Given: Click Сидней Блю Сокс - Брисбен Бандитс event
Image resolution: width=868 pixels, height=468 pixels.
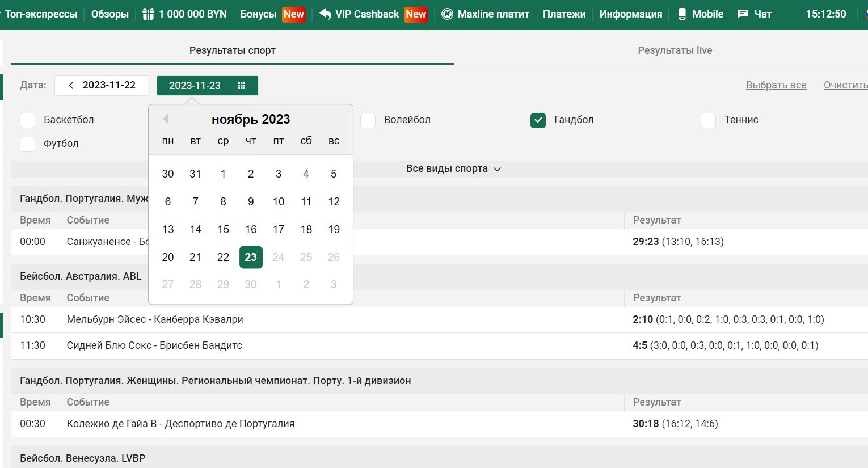Looking at the screenshot, I should (x=154, y=345).
